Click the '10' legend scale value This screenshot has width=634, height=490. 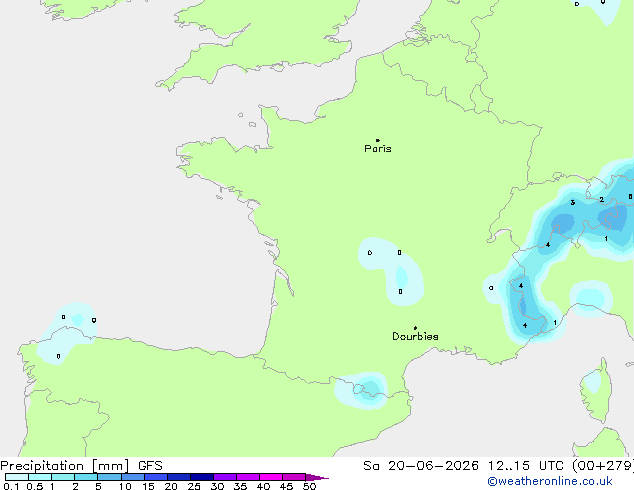click(x=125, y=486)
